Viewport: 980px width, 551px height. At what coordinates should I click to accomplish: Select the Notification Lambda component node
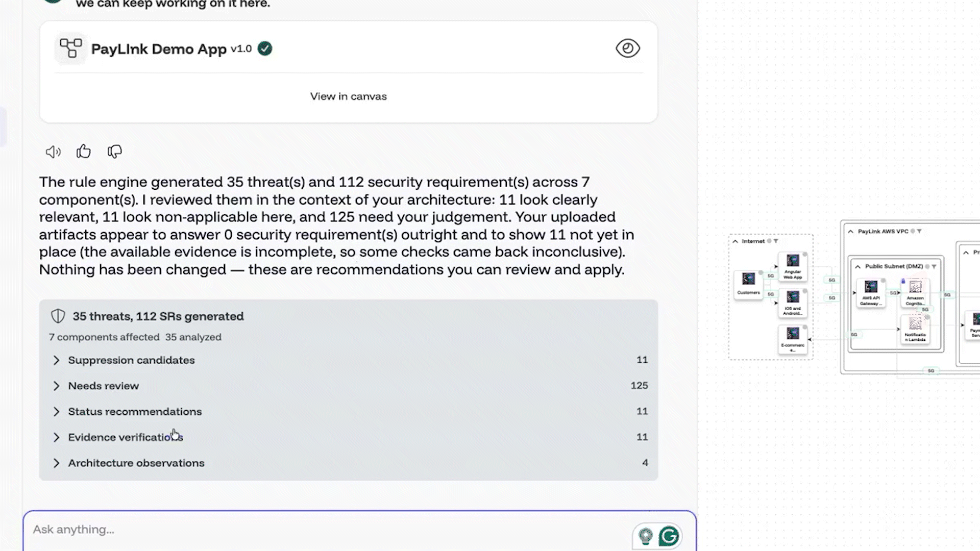[915, 329]
